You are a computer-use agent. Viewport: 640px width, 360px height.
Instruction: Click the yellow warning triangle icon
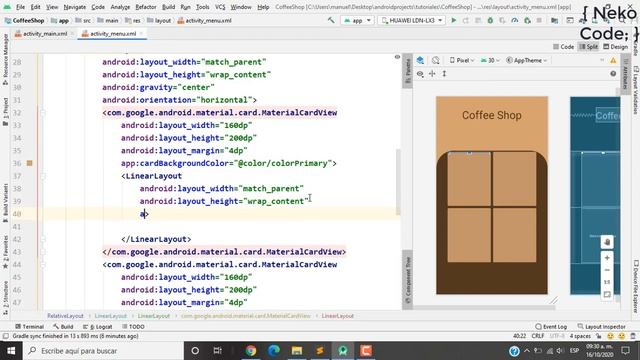click(x=613, y=60)
